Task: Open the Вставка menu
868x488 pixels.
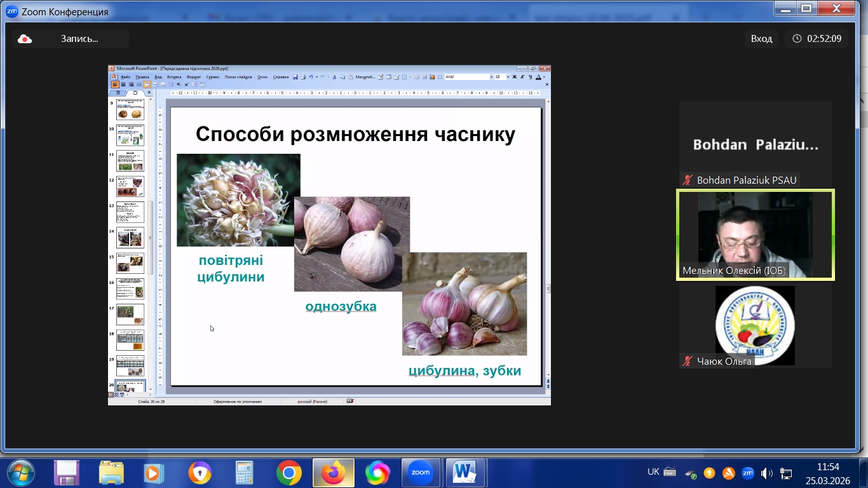Action: pyautogui.click(x=174, y=77)
